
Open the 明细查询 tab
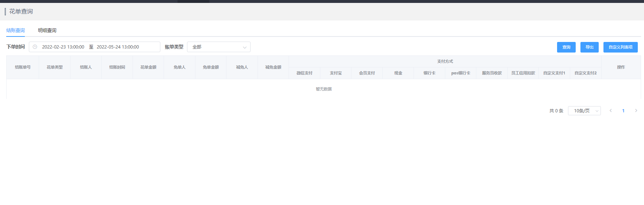[47, 30]
